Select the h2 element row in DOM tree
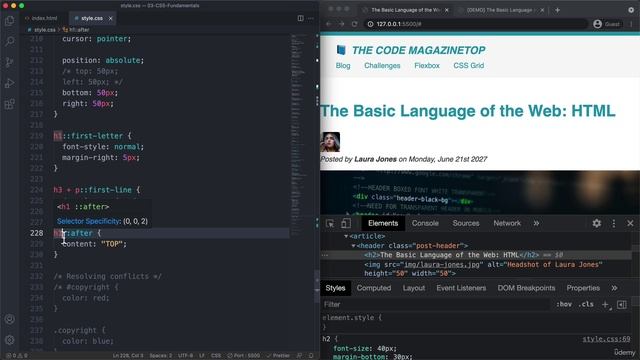 pos(476,255)
